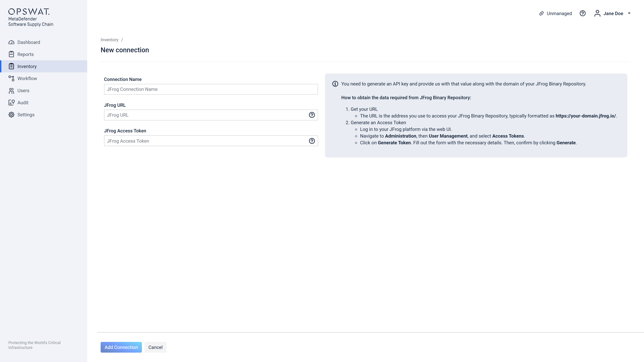The width and height of the screenshot is (644, 362).
Task: Click the Reports chart icon in sidebar
Action: pos(11,54)
